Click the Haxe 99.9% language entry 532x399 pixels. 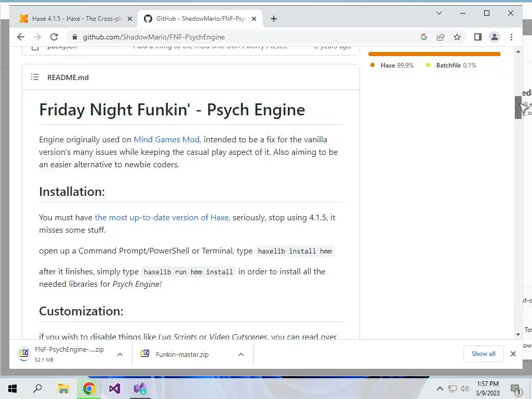(x=392, y=65)
